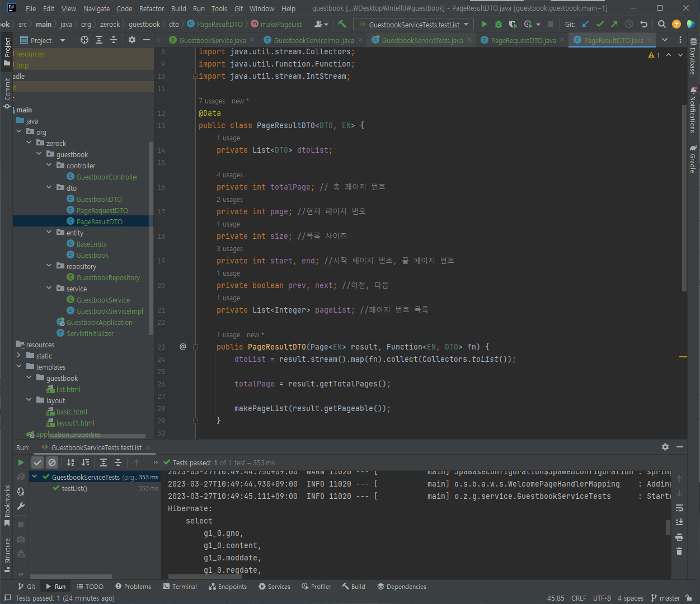Click the warning indicator in editor
Image resolution: width=700 pixels, height=604 pixels.
point(654,55)
